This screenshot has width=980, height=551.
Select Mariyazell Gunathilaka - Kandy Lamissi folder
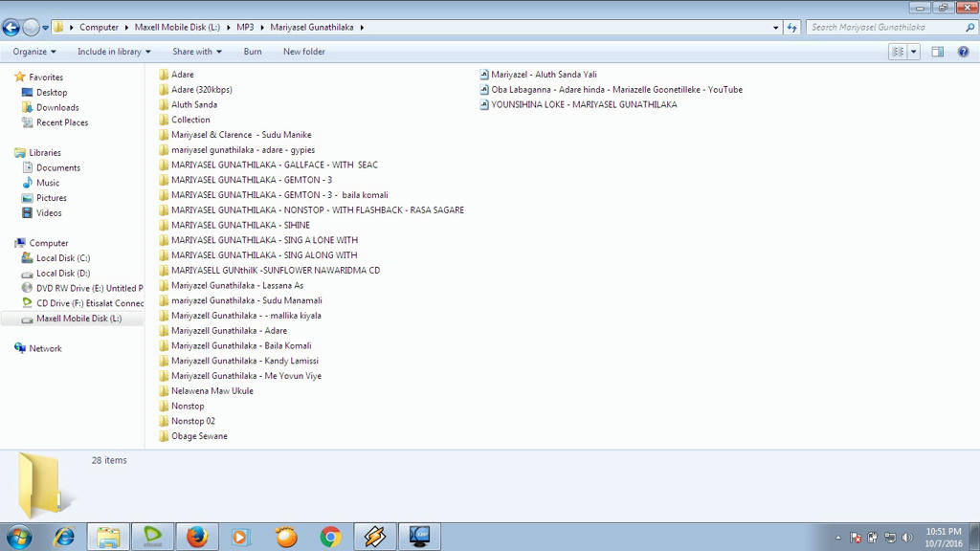pyautogui.click(x=245, y=361)
